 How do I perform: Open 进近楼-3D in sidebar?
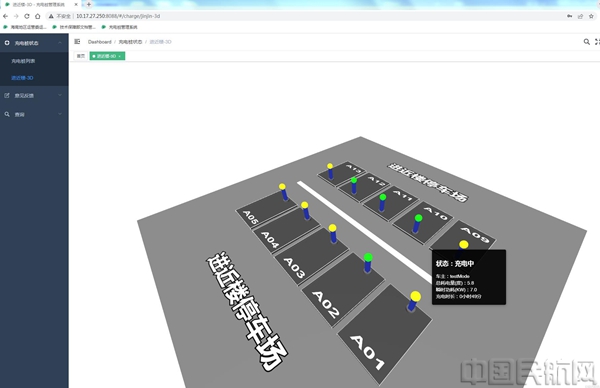pyautogui.click(x=22, y=78)
